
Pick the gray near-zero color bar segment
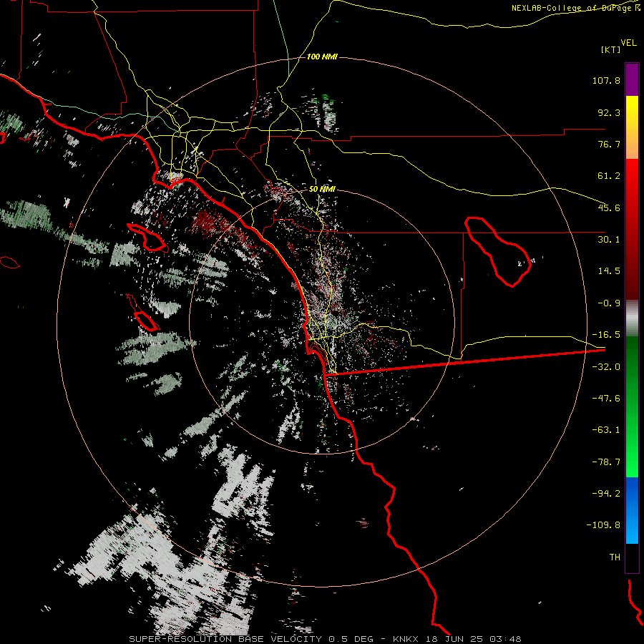(x=632, y=318)
